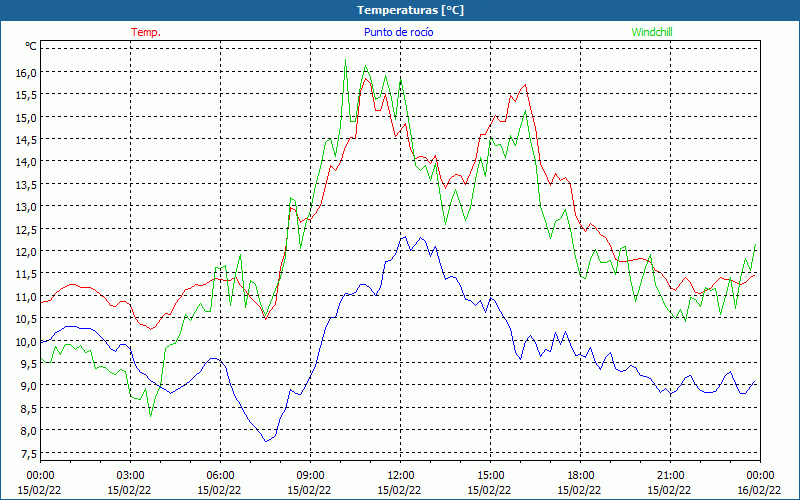Image resolution: width=800 pixels, height=500 pixels.
Task: Click the 12,0 y-axis value
Action: click(x=27, y=252)
